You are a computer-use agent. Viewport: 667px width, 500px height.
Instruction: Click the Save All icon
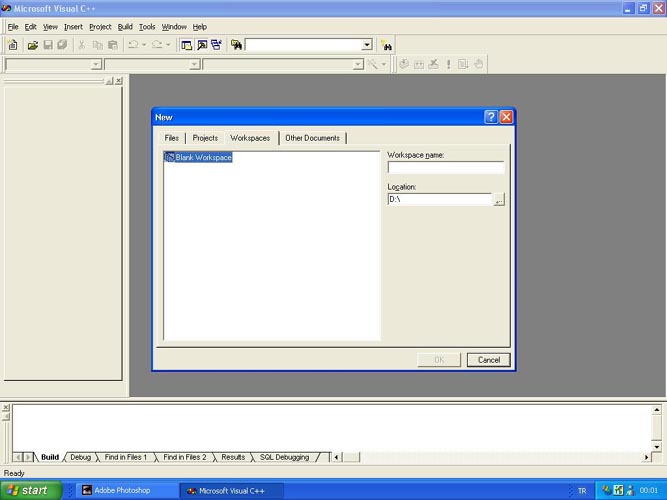pyautogui.click(x=62, y=45)
